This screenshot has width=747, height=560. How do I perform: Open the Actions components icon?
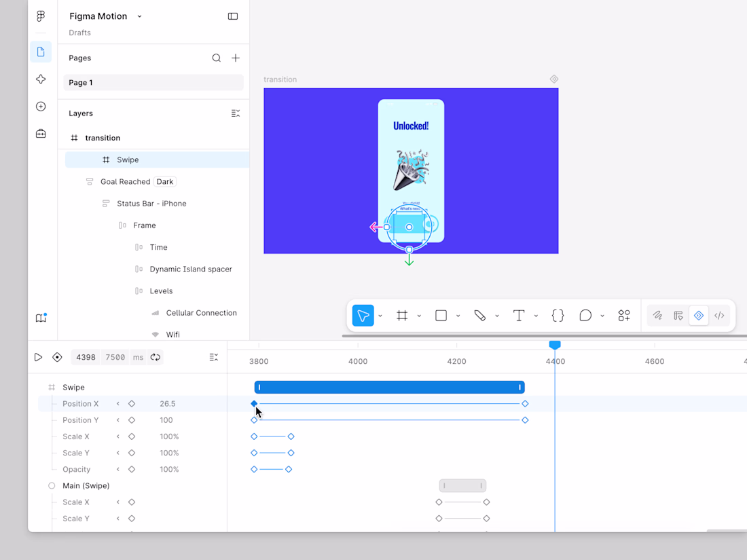624,315
